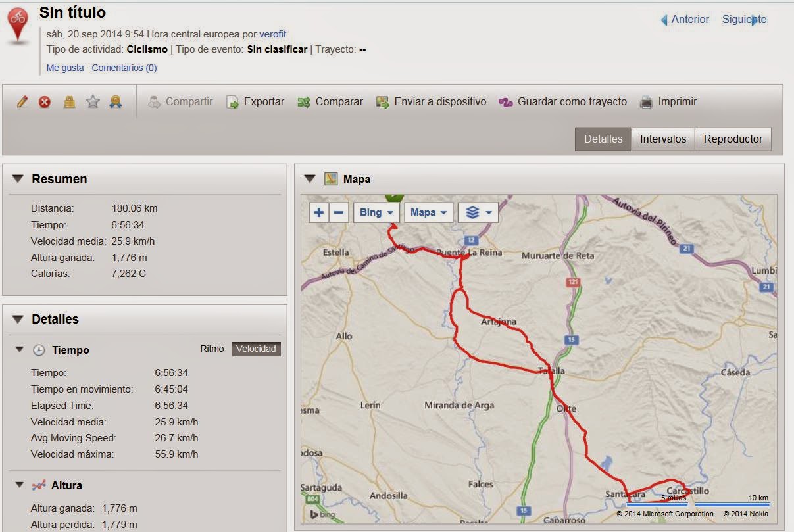
Task: Click the Ciclismo activity type
Action: point(147,49)
